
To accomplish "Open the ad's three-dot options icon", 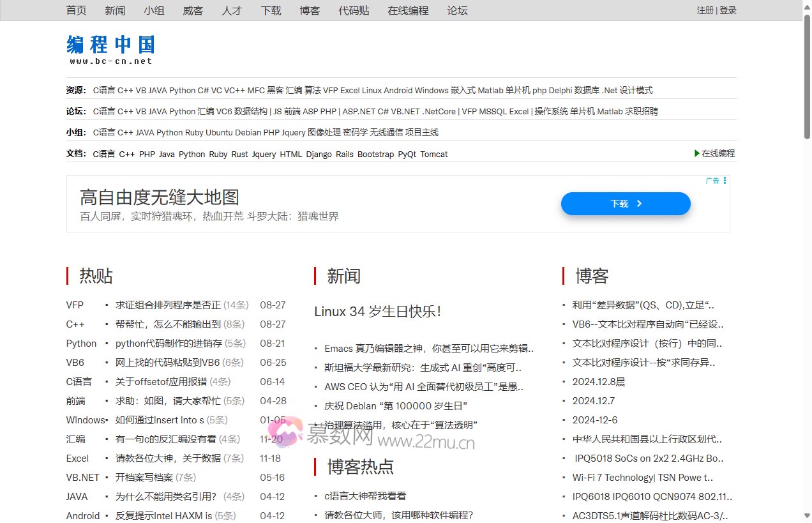I will pyautogui.click(x=725, y=180).
